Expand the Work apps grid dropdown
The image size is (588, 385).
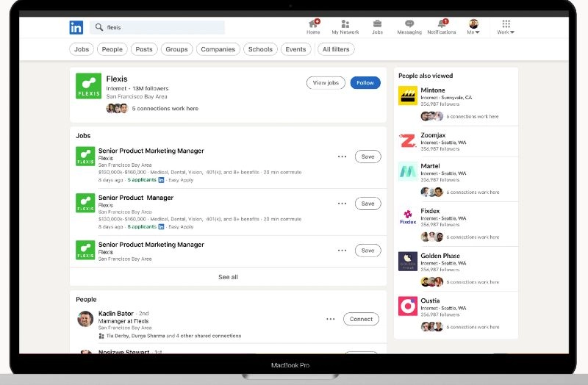(x=506, y=27)
